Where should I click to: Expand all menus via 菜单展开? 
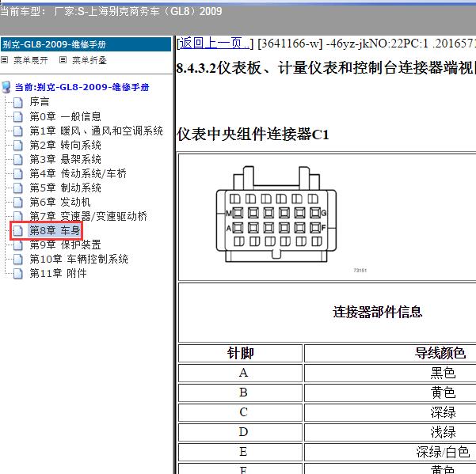click(31, 60)
